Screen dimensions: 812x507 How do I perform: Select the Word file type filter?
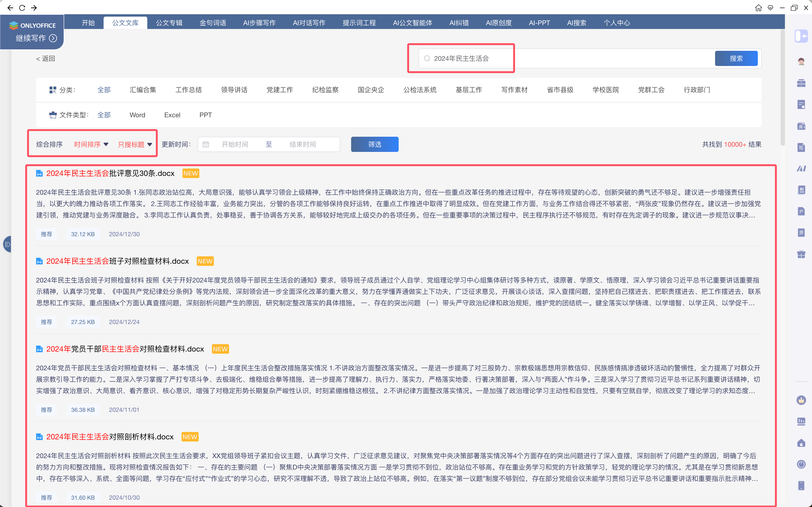click(x=137, y=115)
